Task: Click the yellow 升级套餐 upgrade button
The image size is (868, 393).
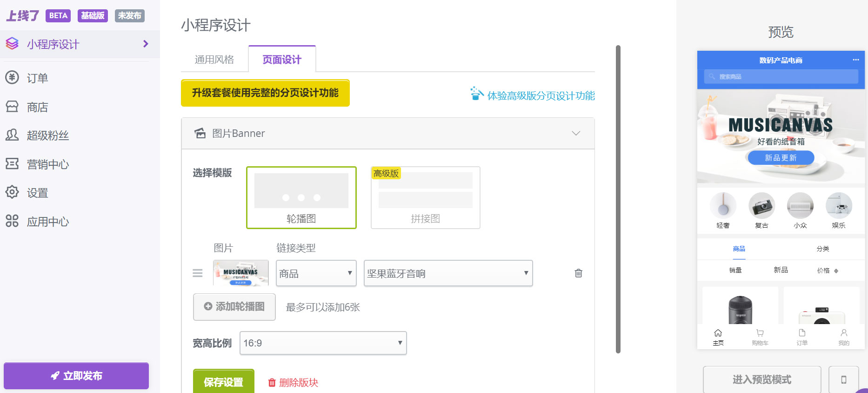Action: coord(265,93)
